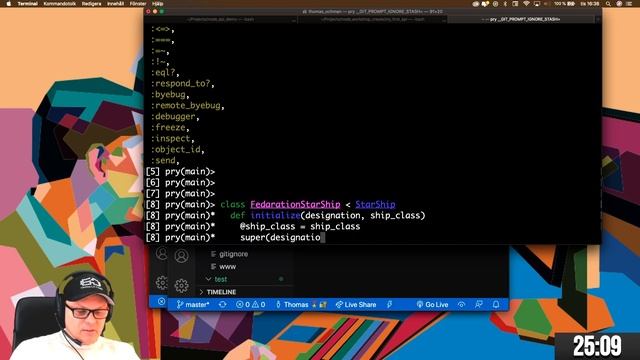Click Spotlight search icon in menu bar

coord(608,4)
